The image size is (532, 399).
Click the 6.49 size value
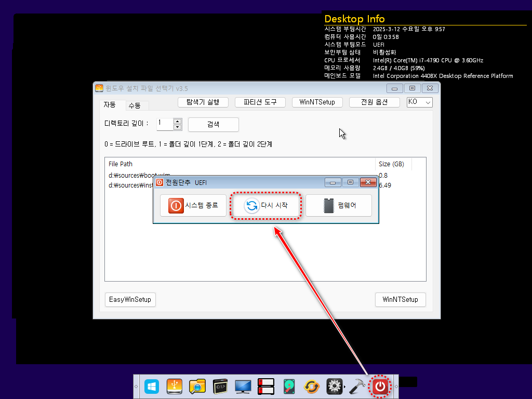click(385, 185)
